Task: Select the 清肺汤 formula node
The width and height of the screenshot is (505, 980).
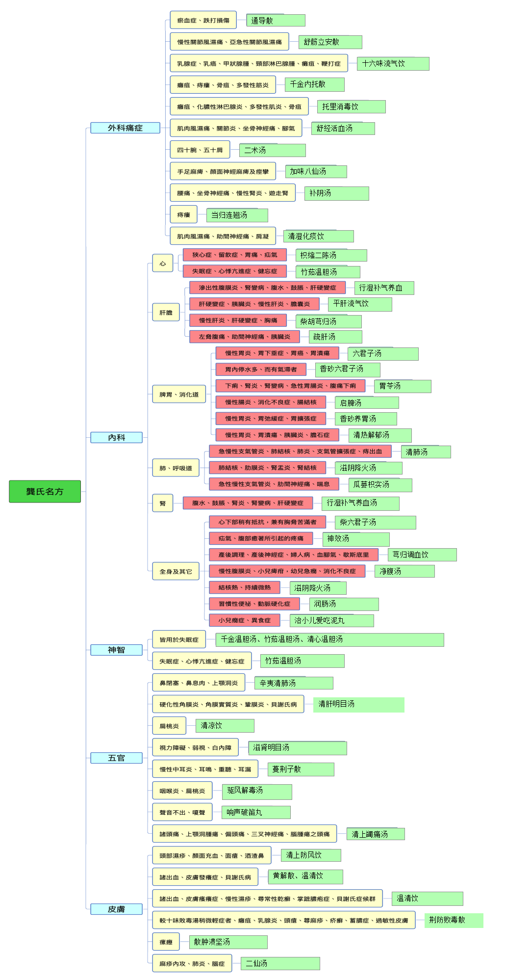Action: click(426, 452)
